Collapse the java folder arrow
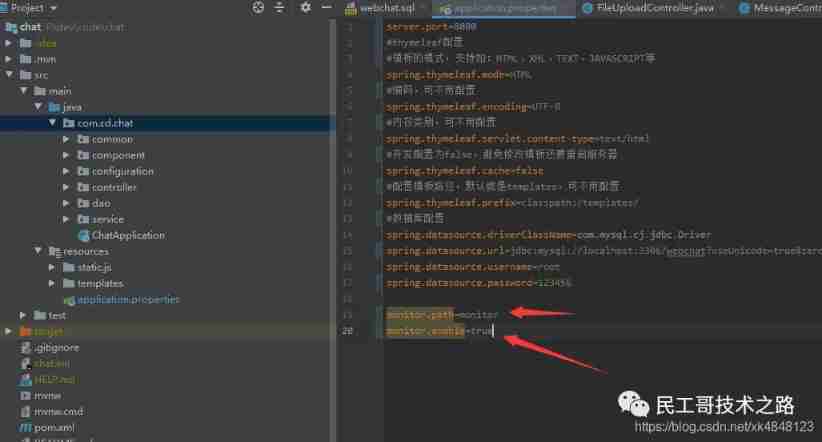Viewport: 822px width, 442px height. pyautogui.click(x=38, y=107)
